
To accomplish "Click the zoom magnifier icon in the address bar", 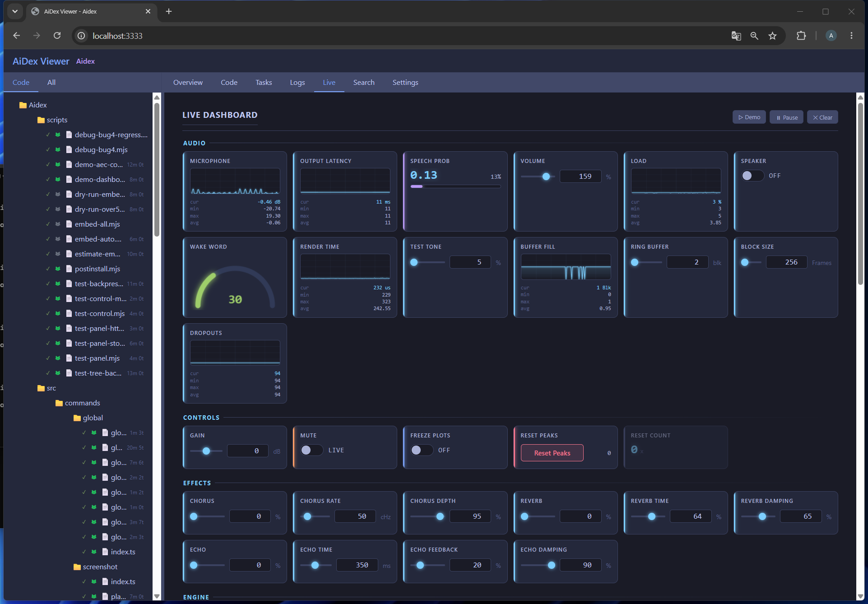I will point(754,36).
